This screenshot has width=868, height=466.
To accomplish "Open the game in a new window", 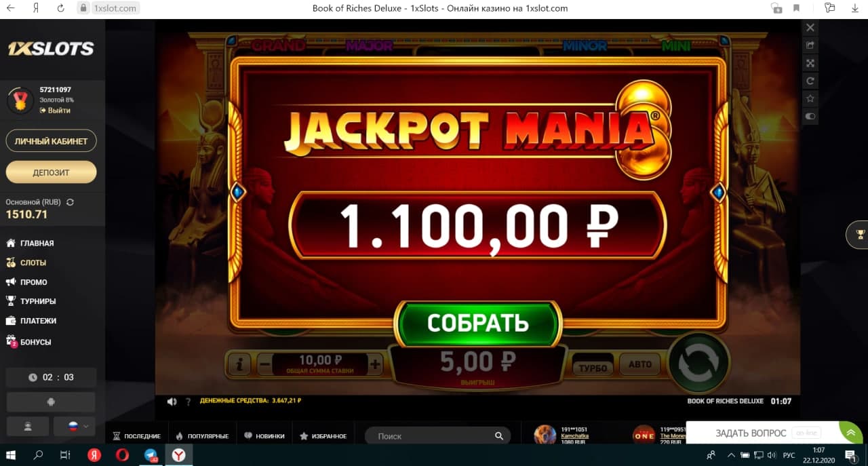I will [810, 45].
